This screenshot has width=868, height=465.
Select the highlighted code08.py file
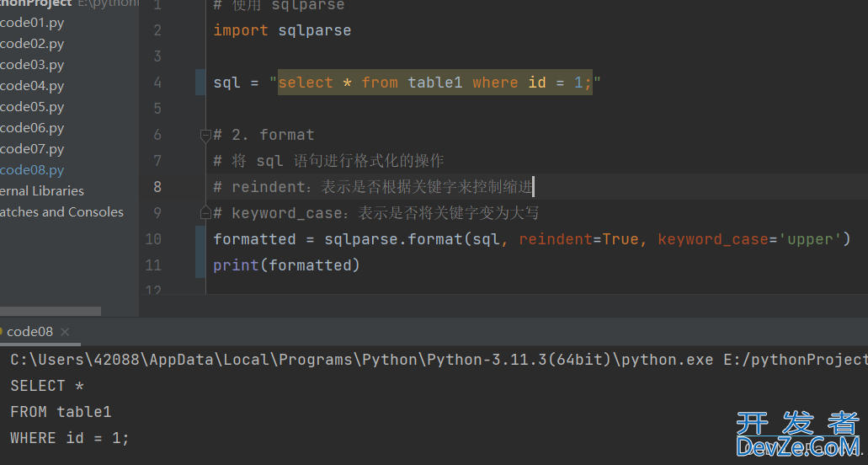(32, 170)
